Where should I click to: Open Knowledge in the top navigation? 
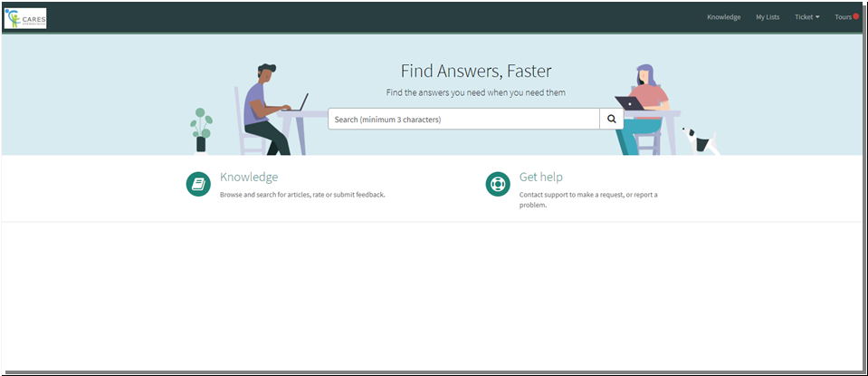click(x=723, y=17)
